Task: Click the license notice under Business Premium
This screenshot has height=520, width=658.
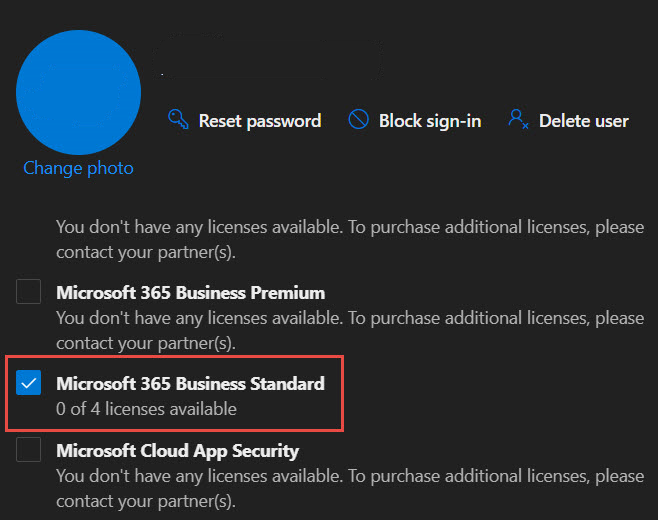Action: (350, 318)
